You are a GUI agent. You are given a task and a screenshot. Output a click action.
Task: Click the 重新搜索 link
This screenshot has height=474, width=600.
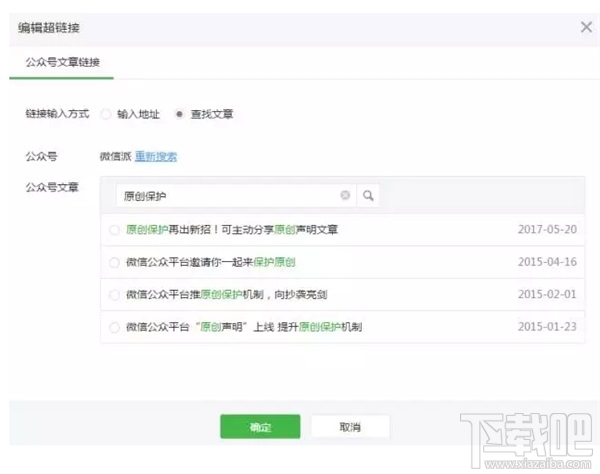click(x=156, y=156)
